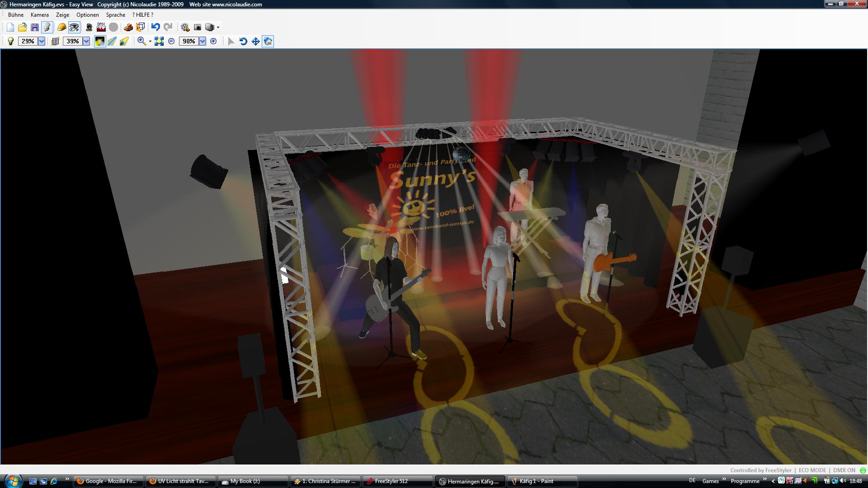This screenshot has height=488, width=868.
Task: Click the camera snapshot icon
Action: point(198,27)
